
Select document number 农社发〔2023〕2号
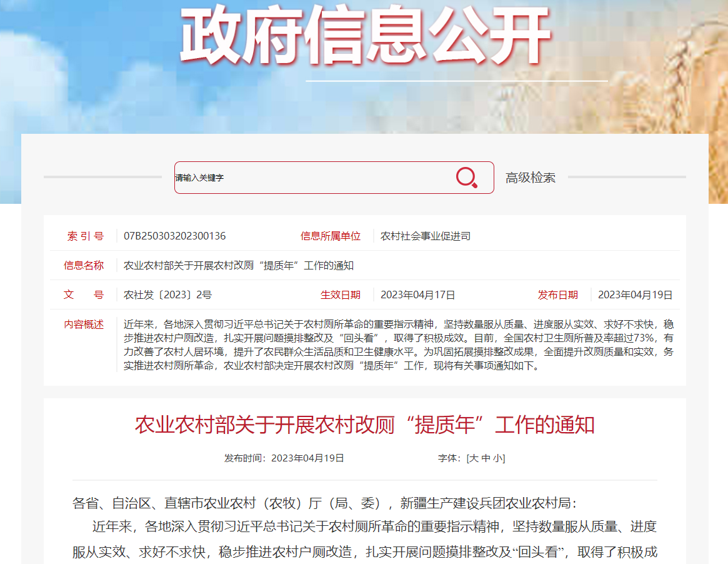(167, 295)
